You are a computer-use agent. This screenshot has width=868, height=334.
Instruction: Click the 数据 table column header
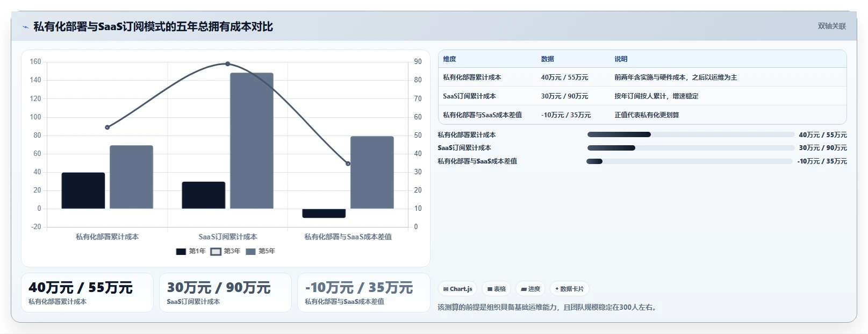547,59
